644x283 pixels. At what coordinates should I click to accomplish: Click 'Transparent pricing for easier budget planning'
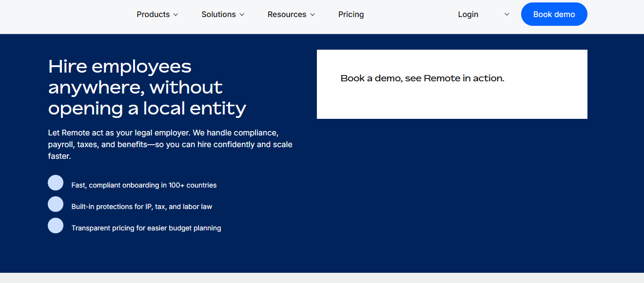click(x=146, y=228)
